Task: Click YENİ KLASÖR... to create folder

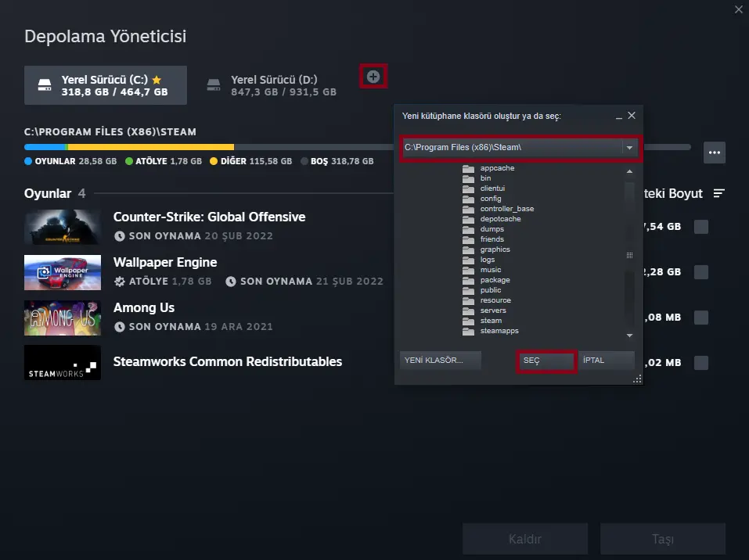Action: (x=441, y=361)
